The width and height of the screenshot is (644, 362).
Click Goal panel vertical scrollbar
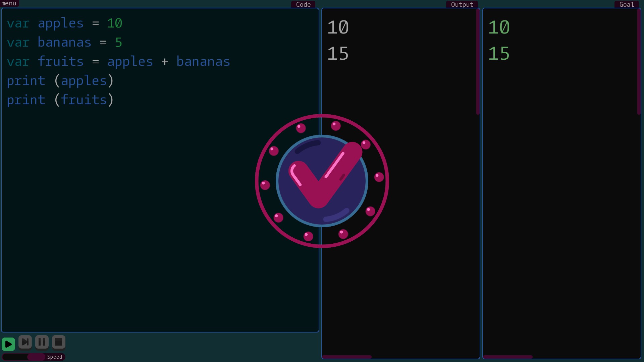[x=639, y=62]
